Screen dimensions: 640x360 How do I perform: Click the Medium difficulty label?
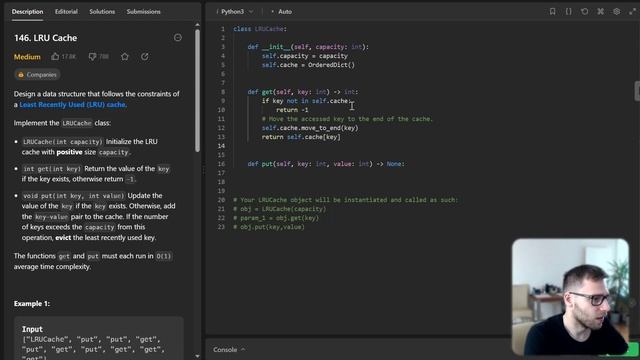(27, 57)
